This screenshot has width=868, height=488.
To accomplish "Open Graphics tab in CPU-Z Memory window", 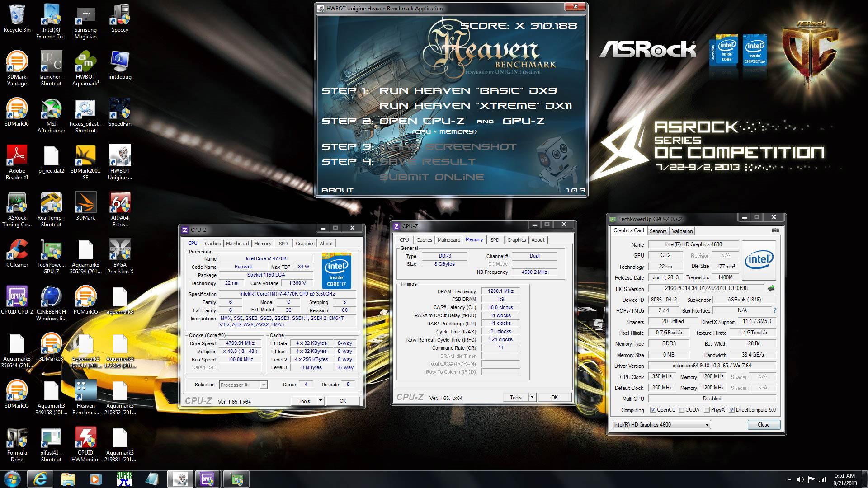I will 516,240.
